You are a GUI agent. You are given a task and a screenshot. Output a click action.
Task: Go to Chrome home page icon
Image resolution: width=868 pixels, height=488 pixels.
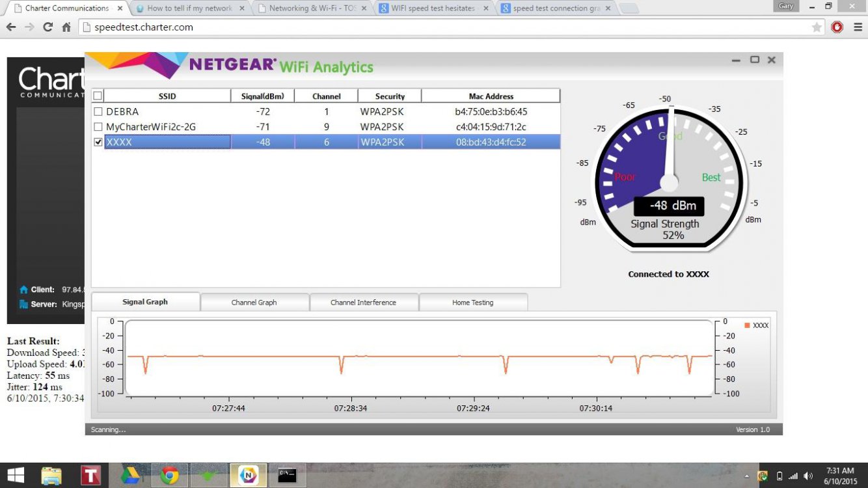pos(66,27)
